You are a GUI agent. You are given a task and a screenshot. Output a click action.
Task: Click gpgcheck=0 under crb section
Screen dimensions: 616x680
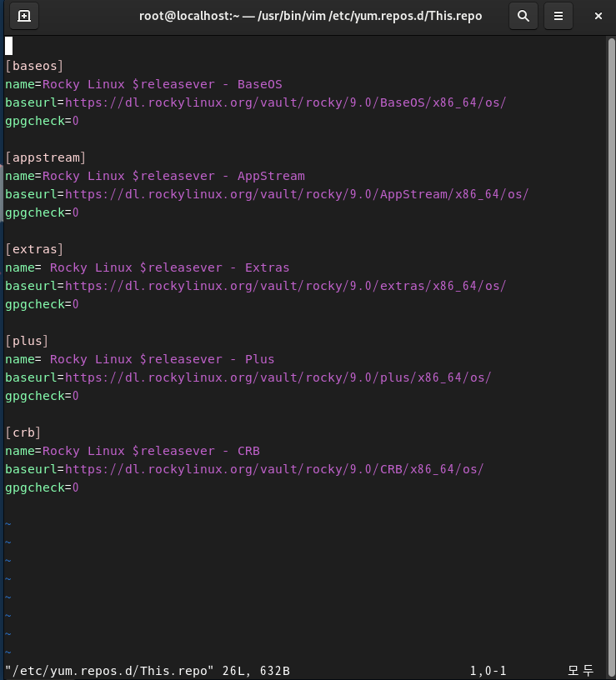pyautogui.click(x=42, y=487)
